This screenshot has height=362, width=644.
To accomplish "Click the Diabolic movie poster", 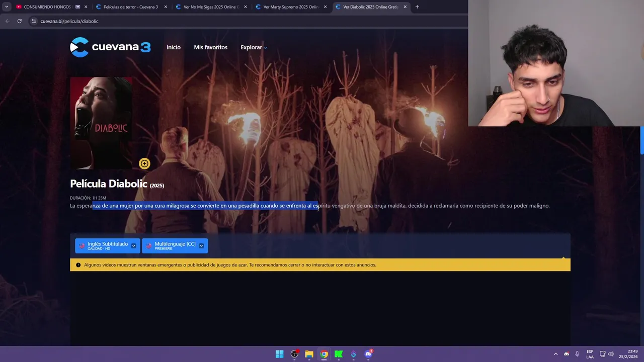I will pyautogui.click(x=101, y=123).
